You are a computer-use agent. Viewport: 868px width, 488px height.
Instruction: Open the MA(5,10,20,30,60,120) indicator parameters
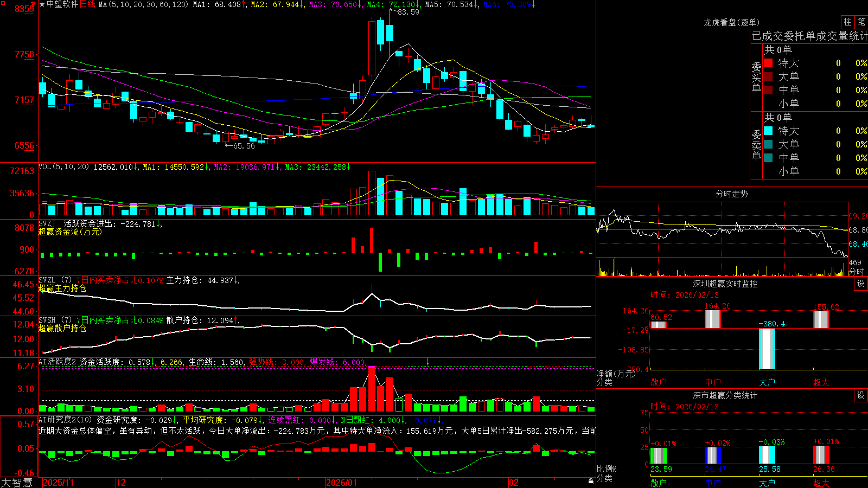(x=143, y=4)
